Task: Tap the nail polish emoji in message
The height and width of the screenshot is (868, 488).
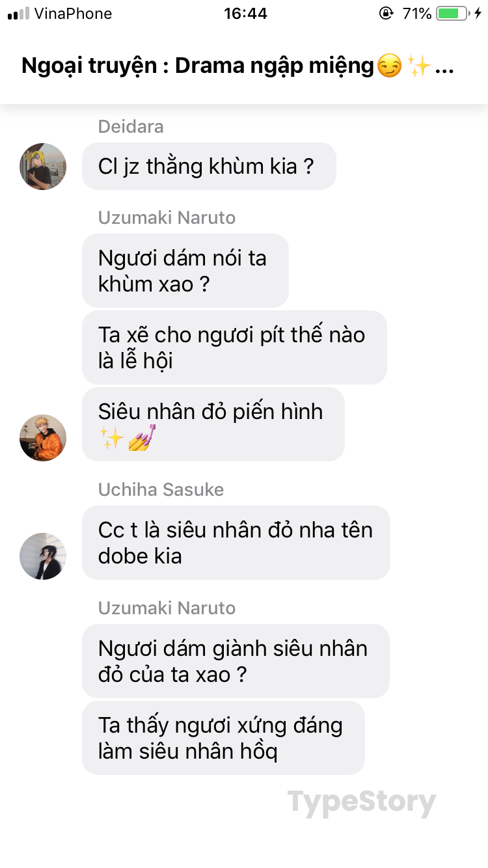Action: point(142,438)
